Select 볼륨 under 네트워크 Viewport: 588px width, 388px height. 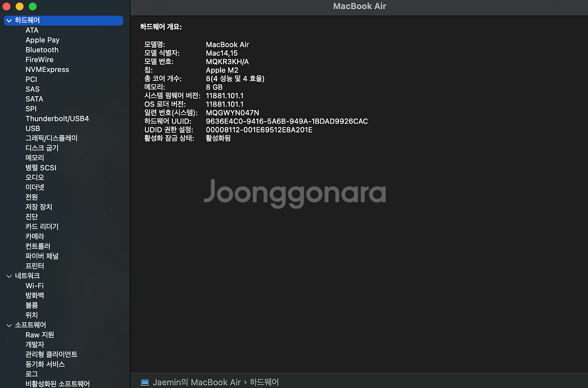tap(32, 305)
